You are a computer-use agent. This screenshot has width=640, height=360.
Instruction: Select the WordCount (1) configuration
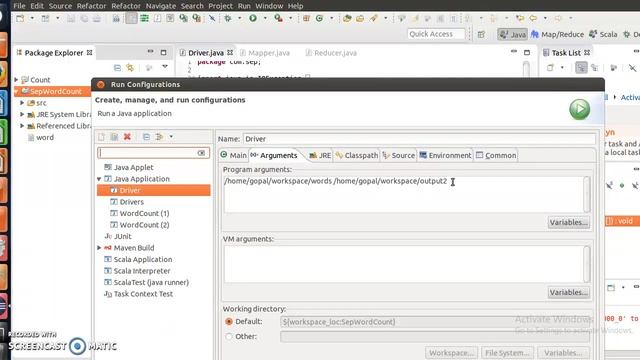(x=144, y=213)
